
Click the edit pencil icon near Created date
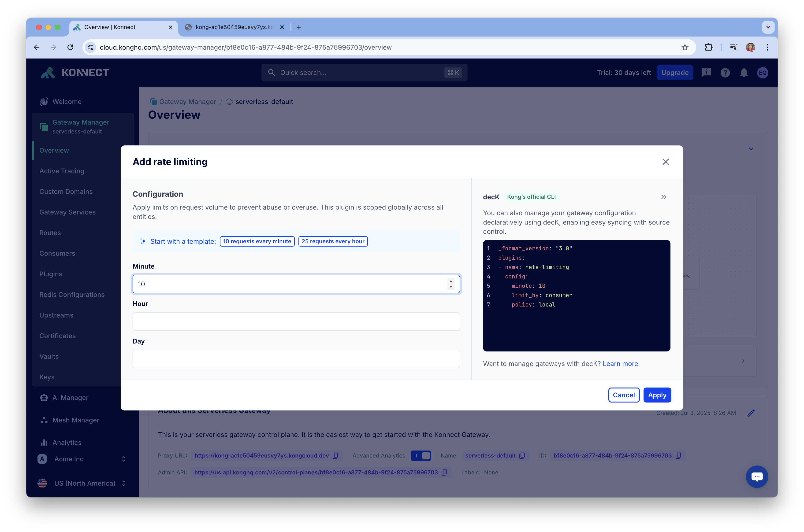(x=751, y=413)
